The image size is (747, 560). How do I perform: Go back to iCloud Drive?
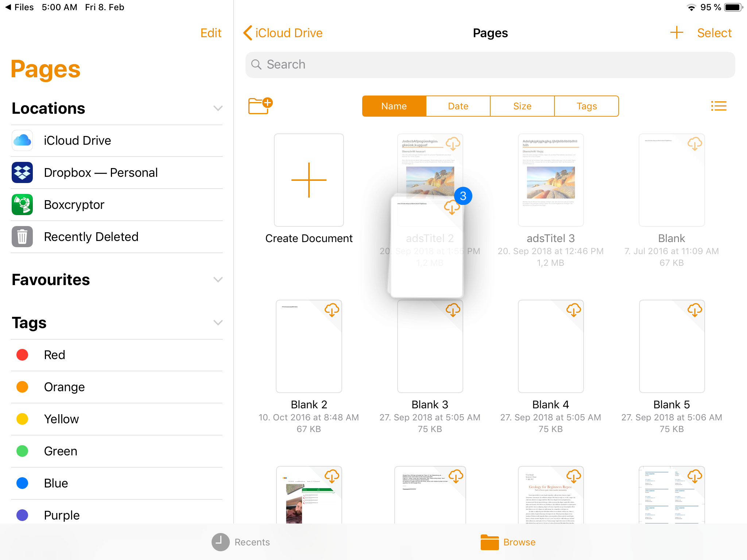tap(283, 33)
